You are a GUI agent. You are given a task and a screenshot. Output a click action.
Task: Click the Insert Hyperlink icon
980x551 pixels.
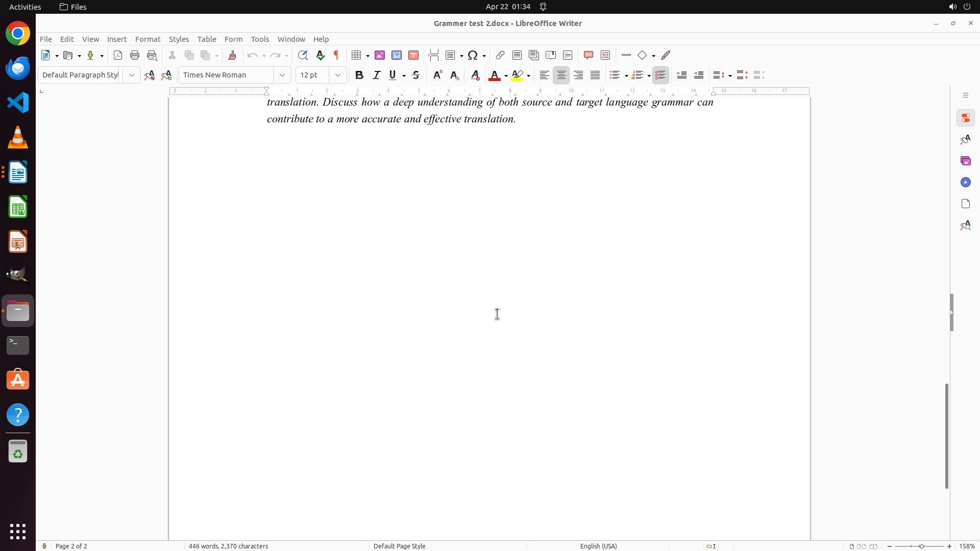pyautogui.click(x=500, y=55)
